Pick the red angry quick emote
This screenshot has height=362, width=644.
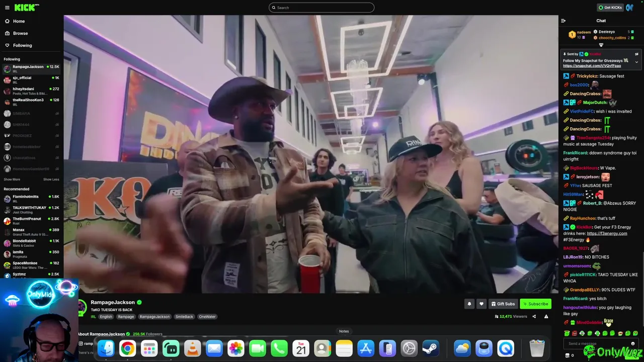click(575, 333)
